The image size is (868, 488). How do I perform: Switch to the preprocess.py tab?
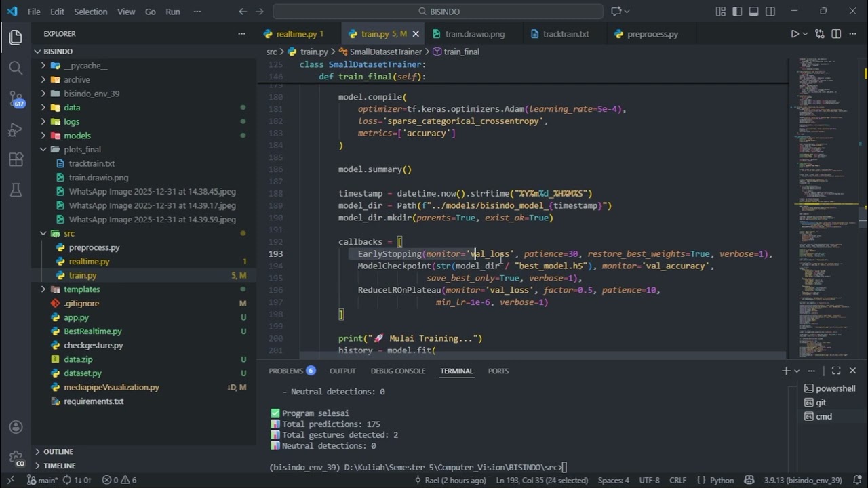(652, 34)
